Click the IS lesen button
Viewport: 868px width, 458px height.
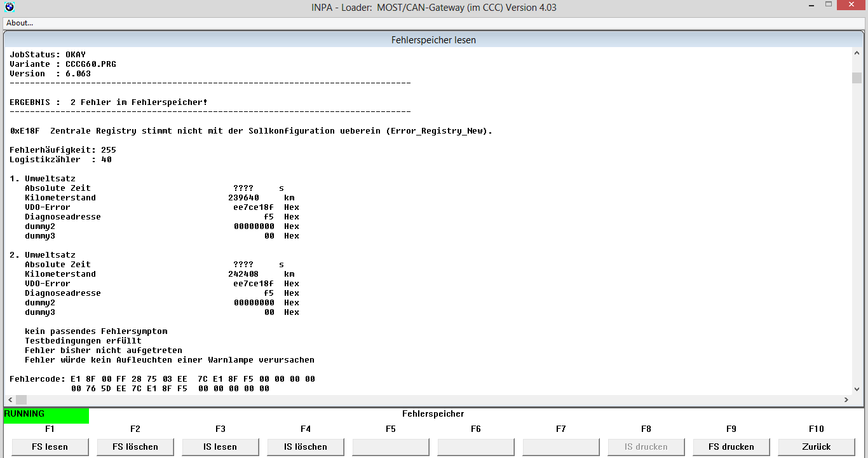[220, 447]
